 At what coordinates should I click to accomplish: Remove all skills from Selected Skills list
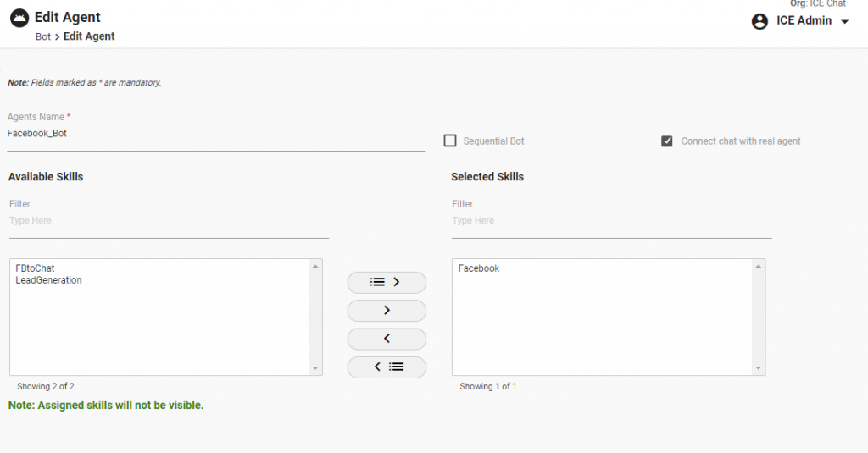click(387, 367)
